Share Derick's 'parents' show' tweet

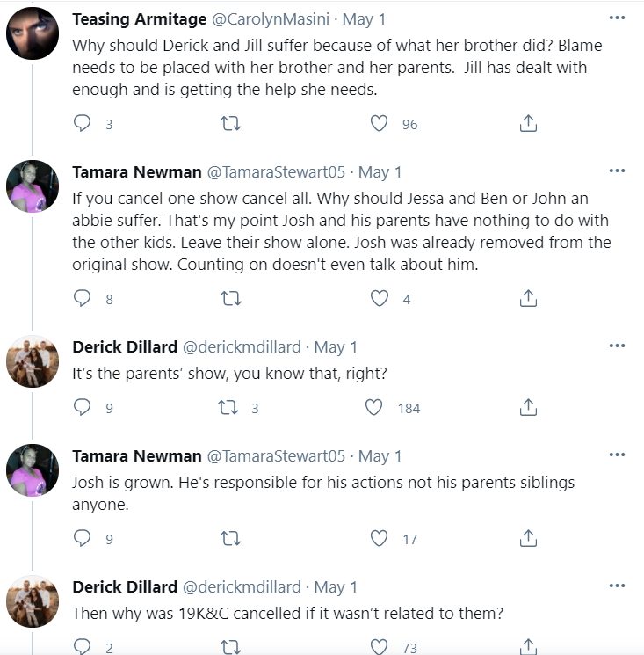(528, 407)
